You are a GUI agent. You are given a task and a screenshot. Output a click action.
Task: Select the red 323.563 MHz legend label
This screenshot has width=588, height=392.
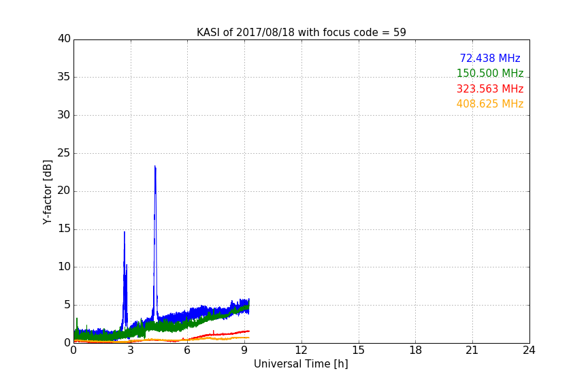pos(490,89)
